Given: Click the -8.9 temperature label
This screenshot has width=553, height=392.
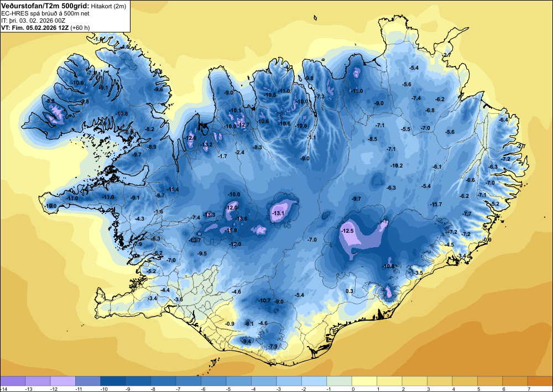Looking at the screenshot, I should [x=152, y=147].
